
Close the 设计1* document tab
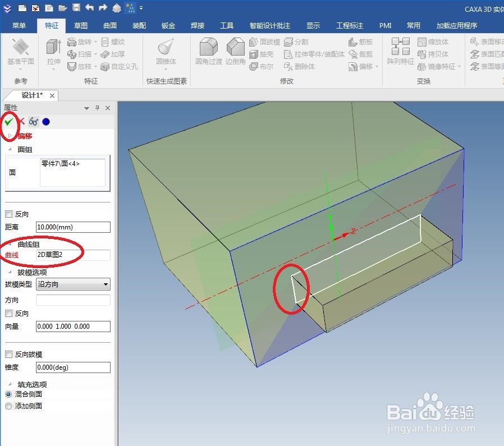click(x=52, y=95)
